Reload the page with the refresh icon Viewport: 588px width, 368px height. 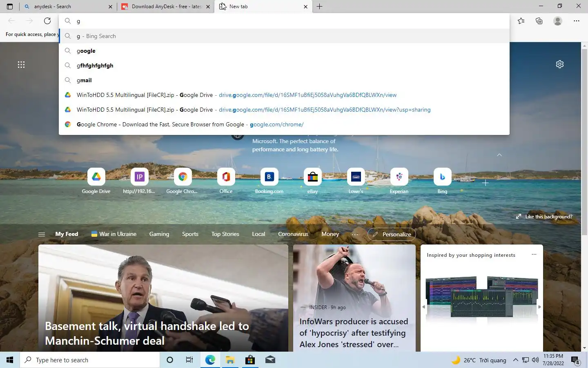pyautogui.click(x=47, y=21)
